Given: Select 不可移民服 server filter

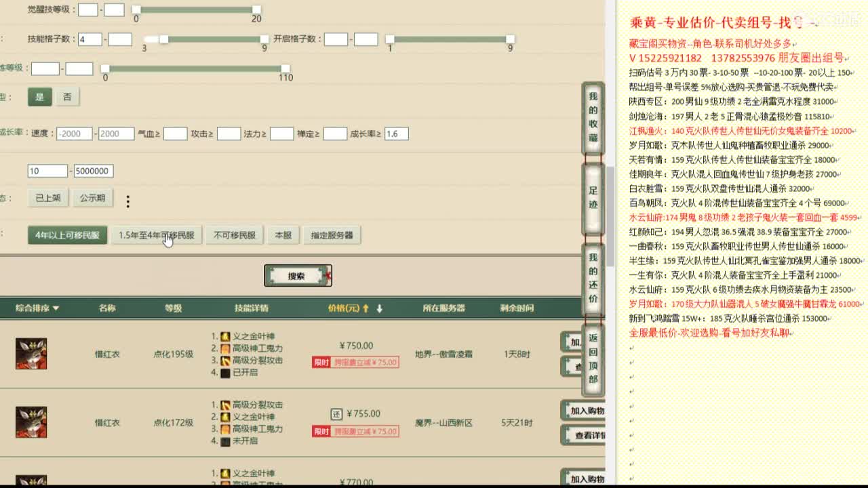Looking at the screenshot, I should 235,235.
